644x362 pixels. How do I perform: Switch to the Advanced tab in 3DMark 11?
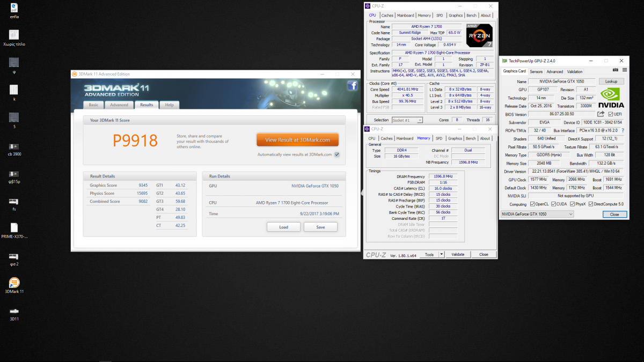click(120, 105)
